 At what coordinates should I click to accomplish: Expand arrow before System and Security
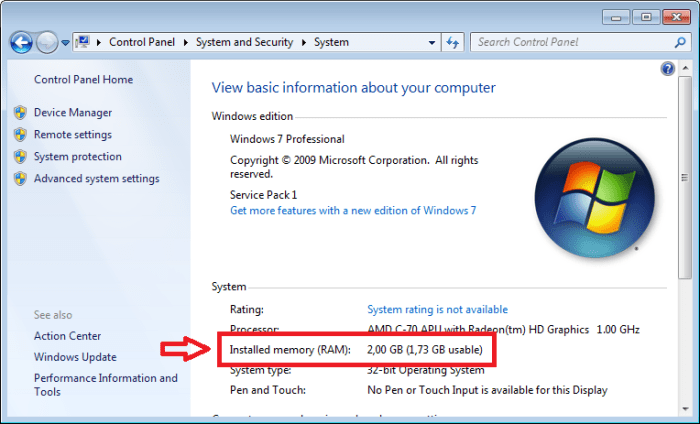click(x=186, y=42)
